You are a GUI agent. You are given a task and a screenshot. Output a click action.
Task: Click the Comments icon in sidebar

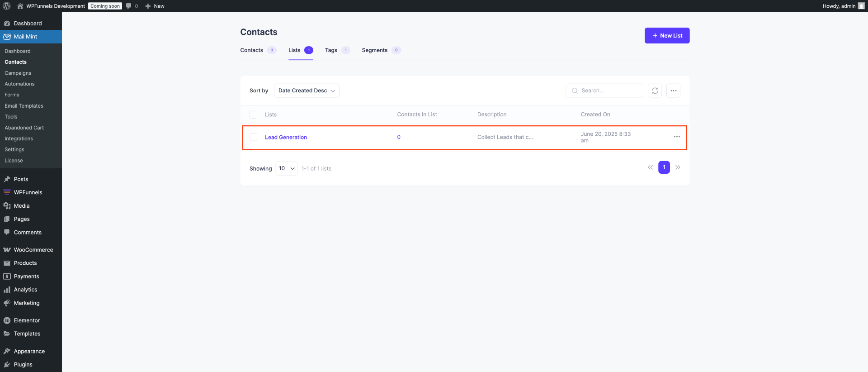[x=7, y=232]
